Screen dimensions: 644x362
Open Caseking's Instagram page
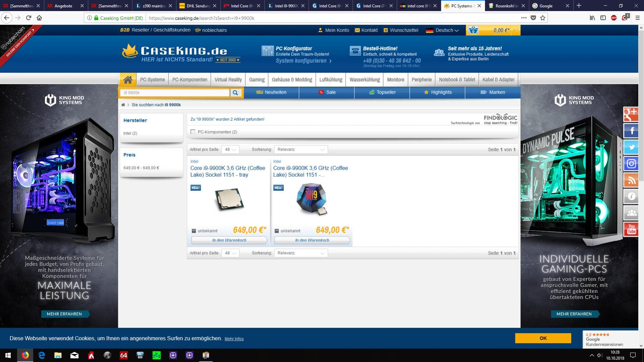(x=631, y=164)
